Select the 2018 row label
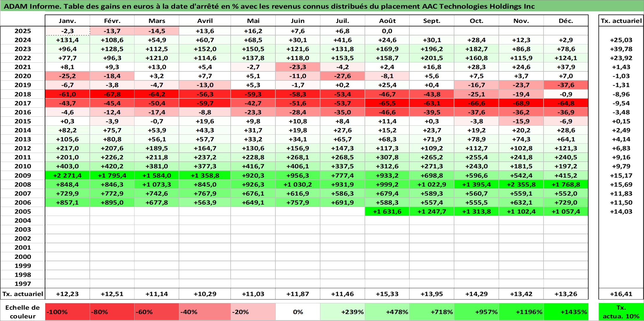This screenshot has height=321, width=644. point(23,94)
